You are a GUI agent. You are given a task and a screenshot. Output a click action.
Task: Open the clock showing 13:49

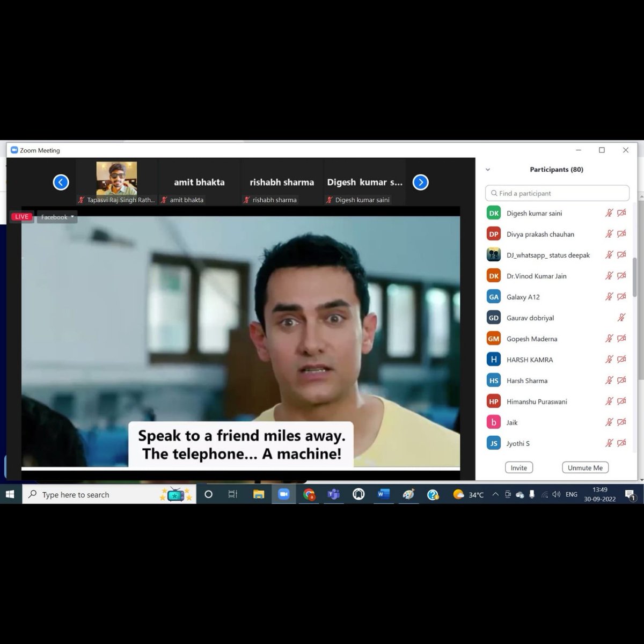click(x=600, y=494)
